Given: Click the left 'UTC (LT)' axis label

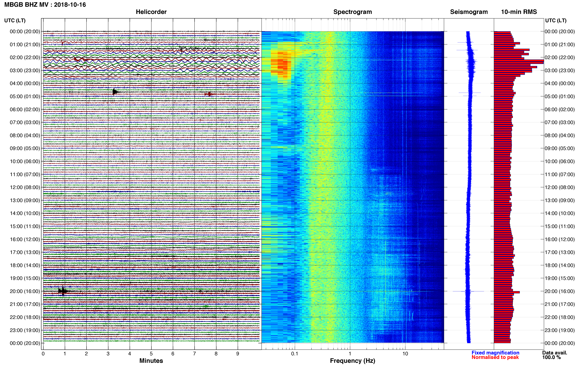Looking at the screenshot, I should tap(15, 20).
